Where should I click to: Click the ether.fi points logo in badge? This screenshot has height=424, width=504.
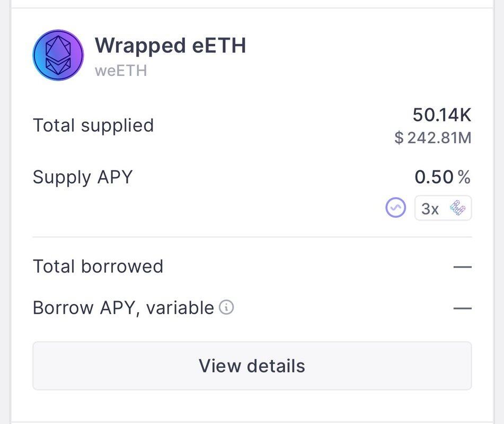(458, 208)
